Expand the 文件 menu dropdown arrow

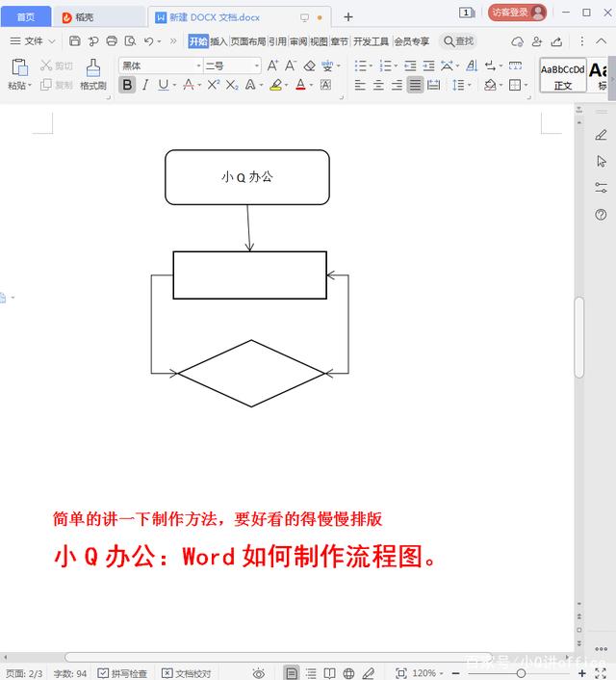click(x=52, y=41)
